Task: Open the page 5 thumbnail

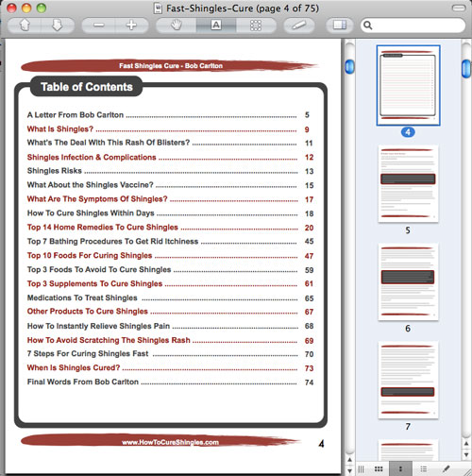Action: (408, 184)
